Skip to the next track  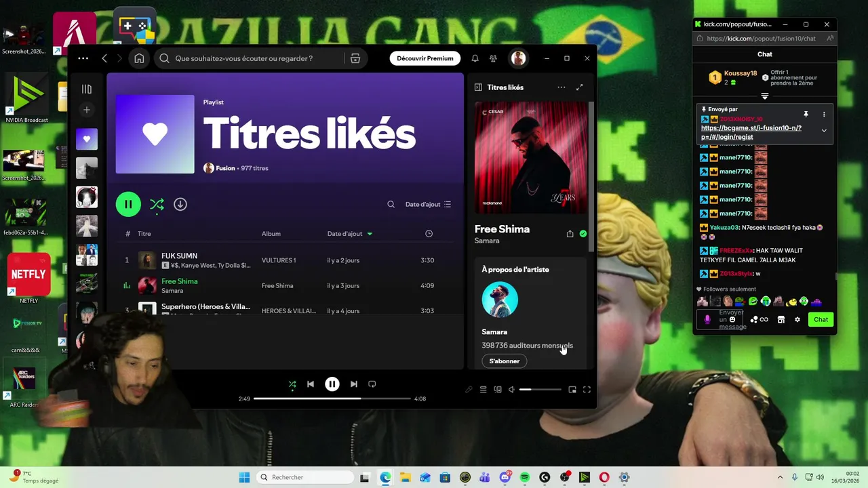tap(353, 384)
